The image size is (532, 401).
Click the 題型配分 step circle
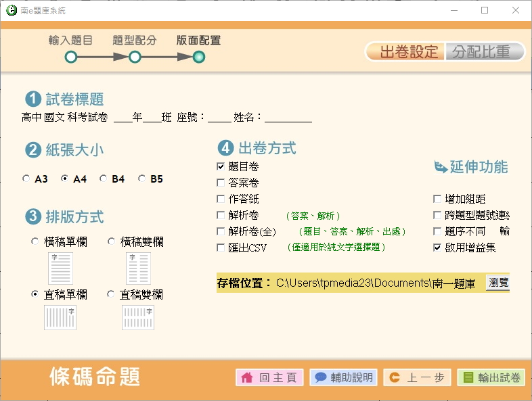point(135,57)
